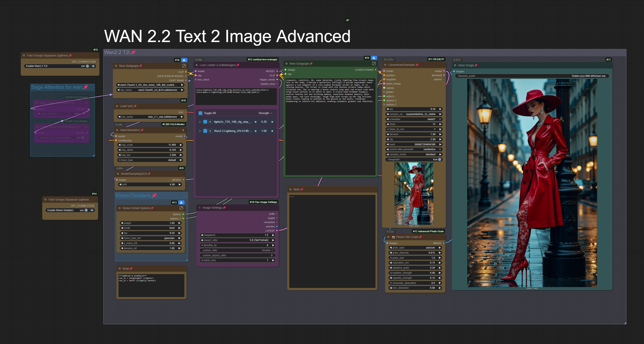644x344 pixels.
Task: Click the Photo Film Grain node title
Action: [407, 237]
